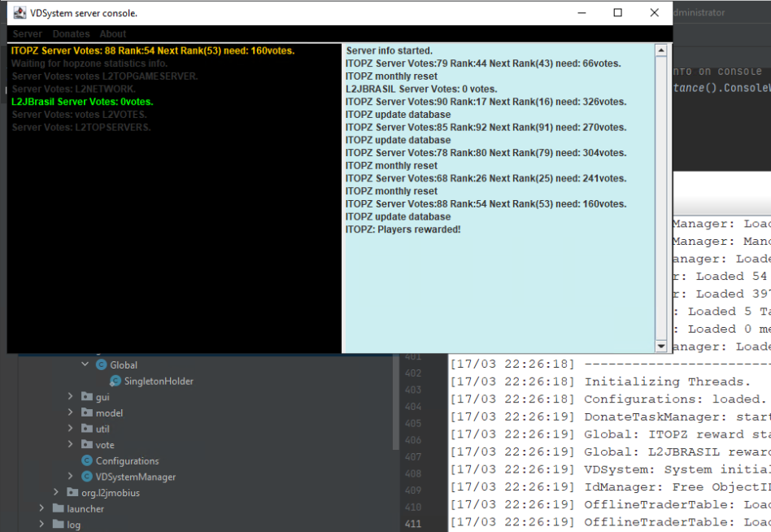Click the Configurations class icon

[87, 460]
